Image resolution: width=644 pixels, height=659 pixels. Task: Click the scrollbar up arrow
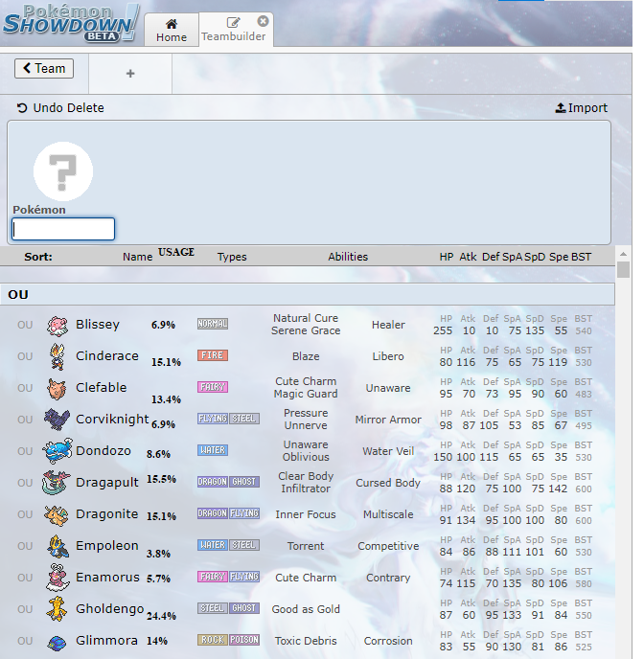tap(624, 254)
